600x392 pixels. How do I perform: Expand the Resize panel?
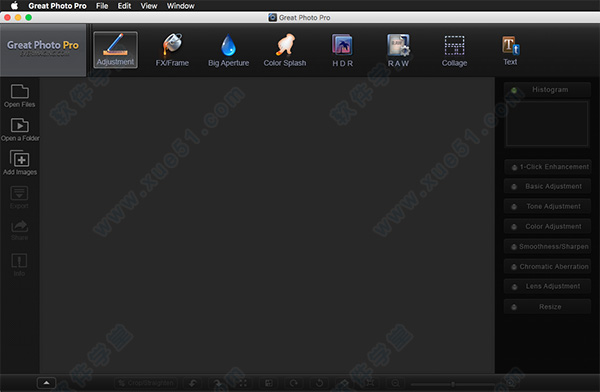click(548, 307)
